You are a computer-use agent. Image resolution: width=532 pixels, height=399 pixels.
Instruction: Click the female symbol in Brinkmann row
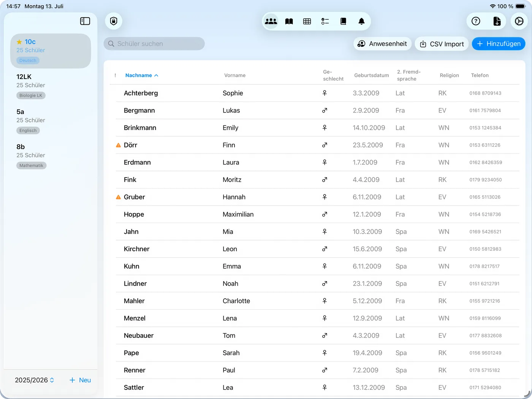[325, 128]
